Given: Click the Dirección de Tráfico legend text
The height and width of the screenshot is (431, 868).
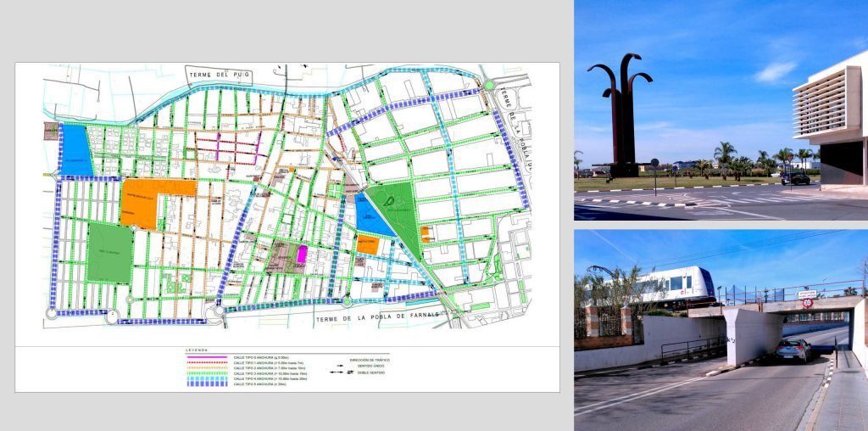Looking at the screenshot, I should click(x=366, y=359).
